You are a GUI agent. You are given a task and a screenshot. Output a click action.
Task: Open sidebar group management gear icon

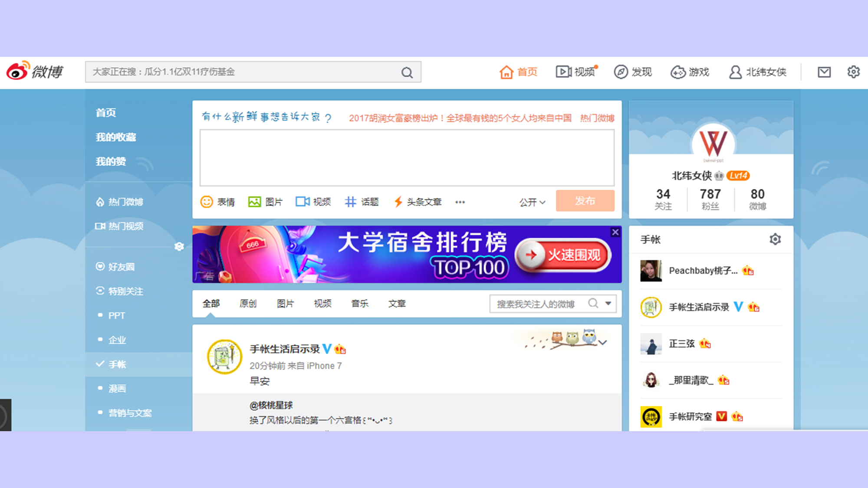[x=179, y=247]
